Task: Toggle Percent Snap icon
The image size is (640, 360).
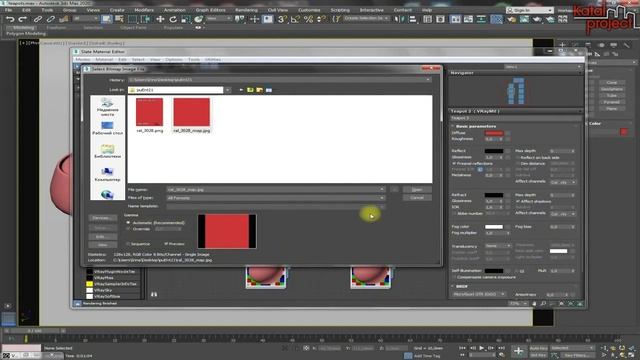Action: click(x=309, y=19)
